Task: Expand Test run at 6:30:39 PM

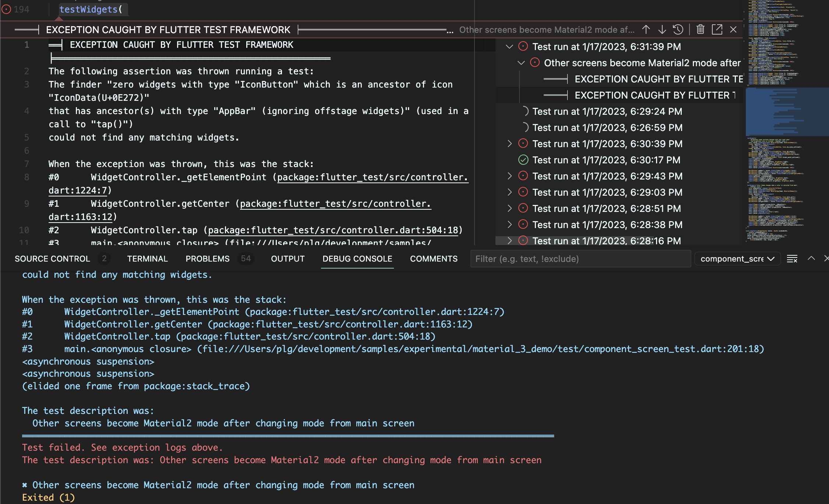Action: [509, 144]
